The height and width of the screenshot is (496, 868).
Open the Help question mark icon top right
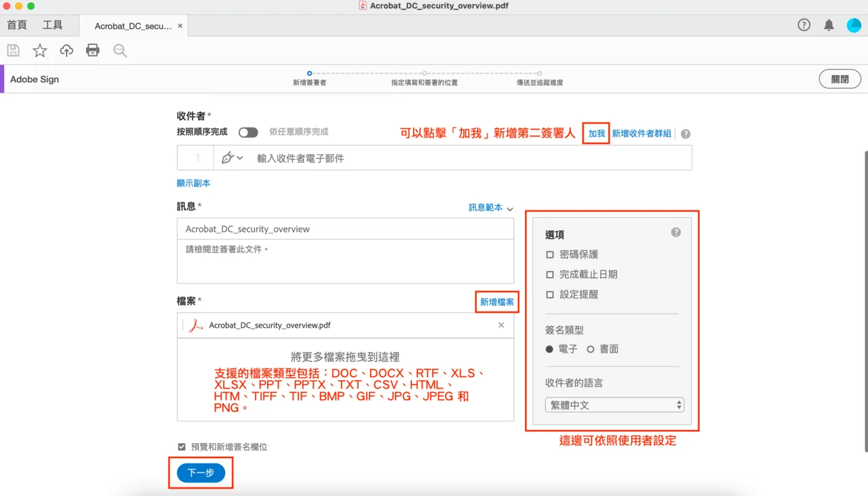(804, 25)
